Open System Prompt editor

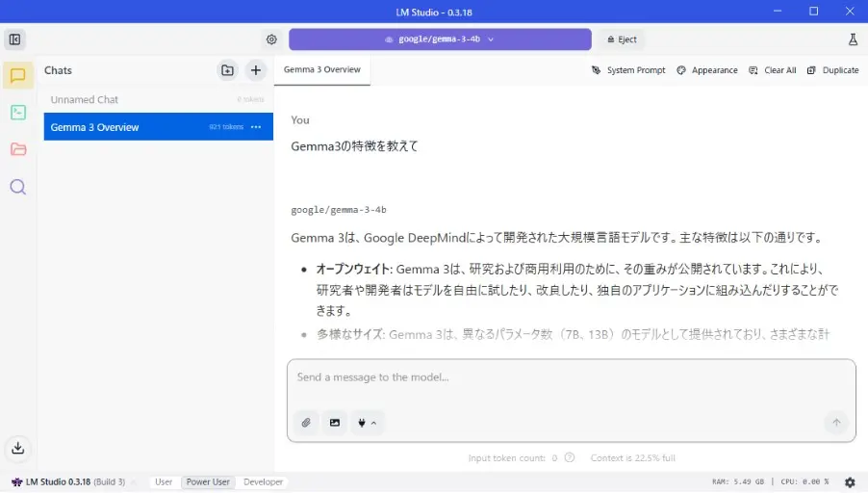click(628, 70)
